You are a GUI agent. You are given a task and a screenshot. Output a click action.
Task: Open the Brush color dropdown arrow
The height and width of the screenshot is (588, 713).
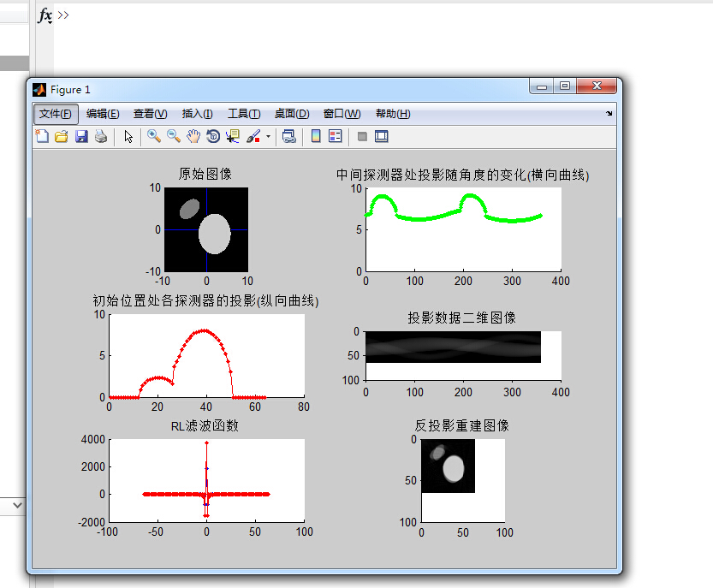pos(268,136)
